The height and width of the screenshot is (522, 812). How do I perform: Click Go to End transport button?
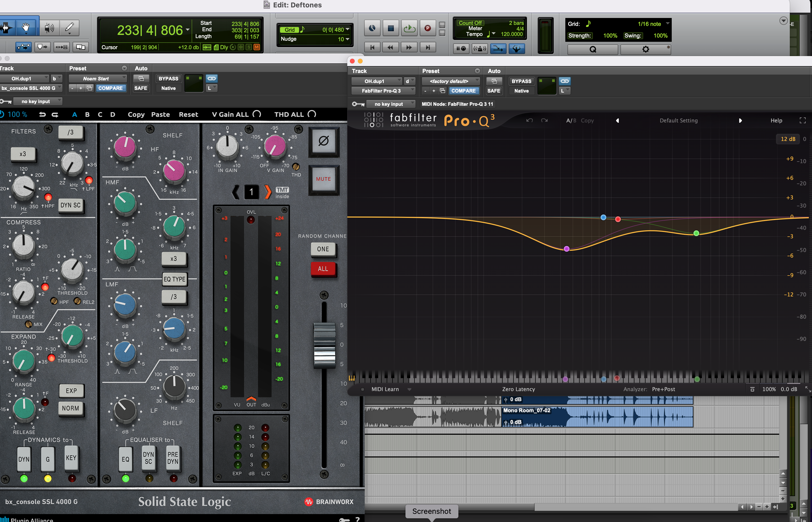(x=428, y=47)
